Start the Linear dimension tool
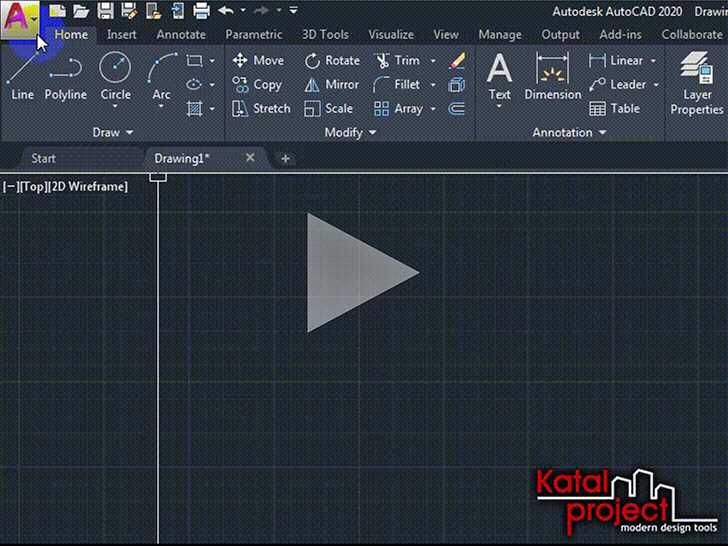The image size is (728, 546). [x=616, y=60]
